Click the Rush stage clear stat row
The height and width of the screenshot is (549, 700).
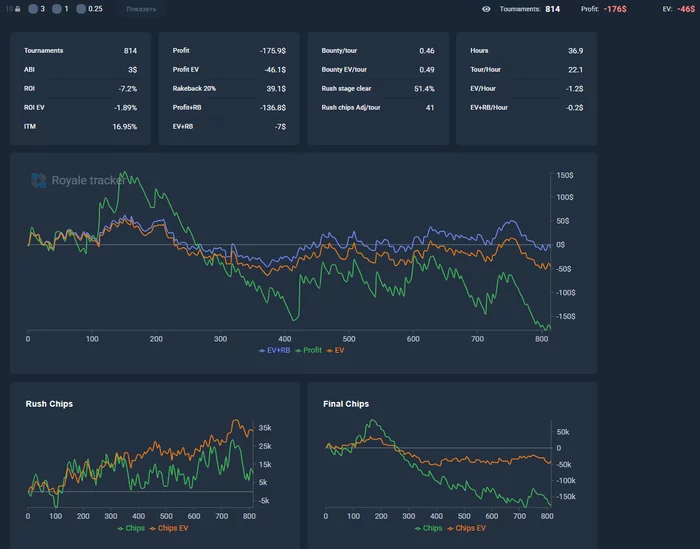[378, 88]
